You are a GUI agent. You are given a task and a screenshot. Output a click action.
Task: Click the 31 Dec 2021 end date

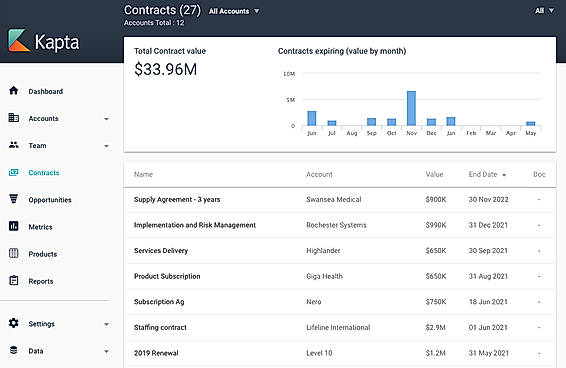click(488, 225)
